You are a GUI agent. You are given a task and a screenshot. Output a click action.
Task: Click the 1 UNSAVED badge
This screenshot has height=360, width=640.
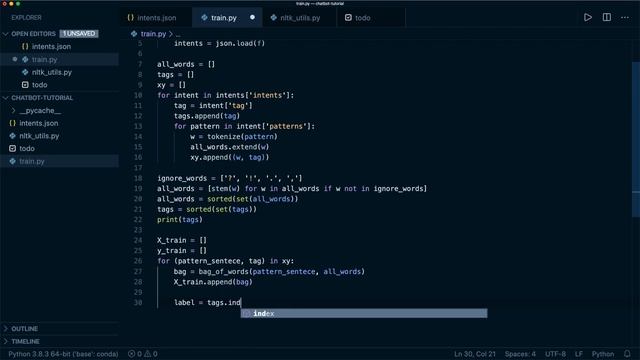79,33
